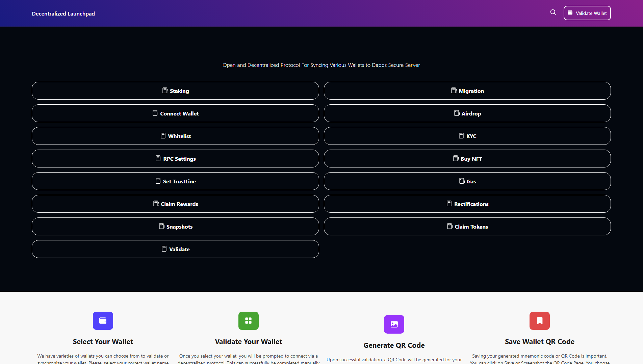Click the purple image icon above Generate QR Code
Image resolution: width=643 pixels, height=364 pixels.
pyautogui.click(x=394, y=324)
